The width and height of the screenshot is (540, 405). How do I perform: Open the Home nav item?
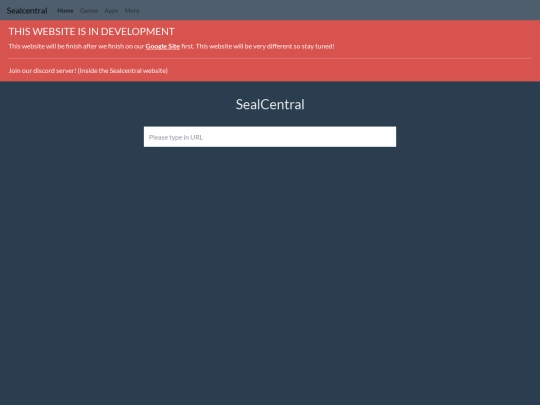(65, 11)
